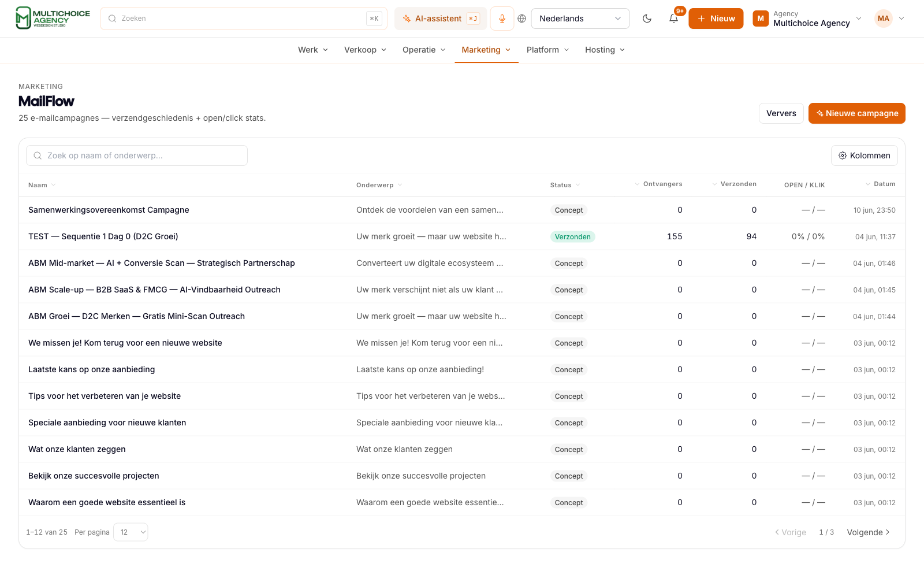Click the microphone voice input icon
This screenshot has width=924, height=578.
[x=502, y=18]
